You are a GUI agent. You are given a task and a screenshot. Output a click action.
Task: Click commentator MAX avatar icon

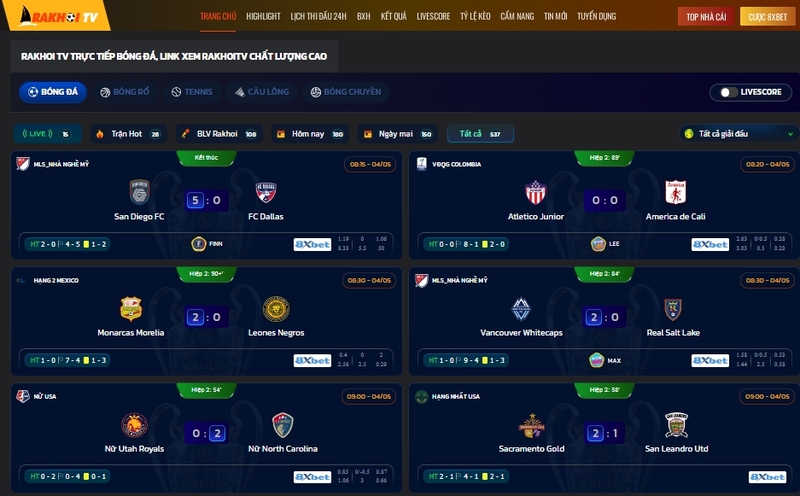[596, 360]
